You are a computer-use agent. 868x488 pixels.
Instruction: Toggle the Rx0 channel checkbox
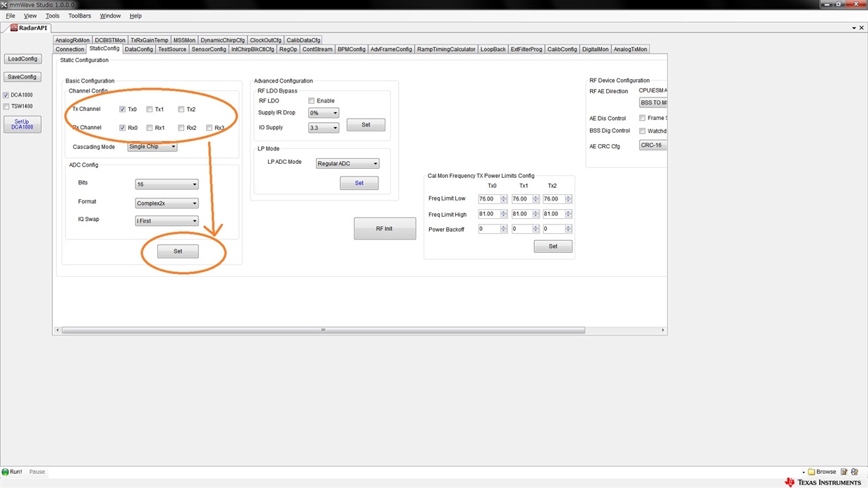122,128
